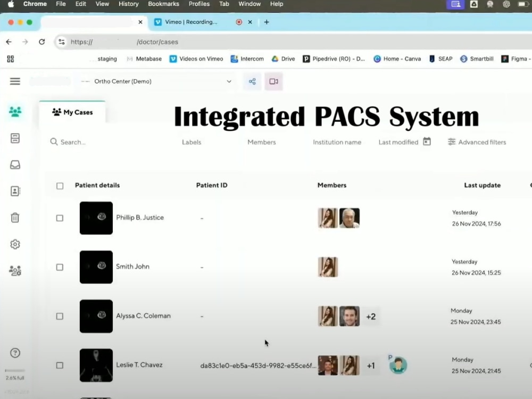532x399 pixels.
Task: Open the Bookmarks menu
Action: 163,4
